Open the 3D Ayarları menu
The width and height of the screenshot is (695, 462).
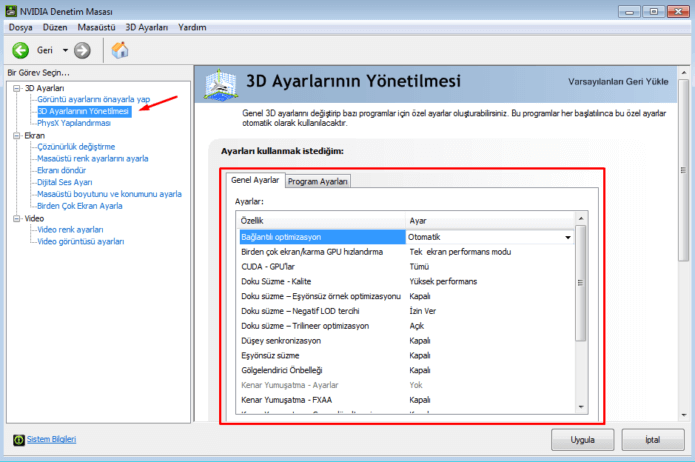pyautogui.click(x=147, y=27)
